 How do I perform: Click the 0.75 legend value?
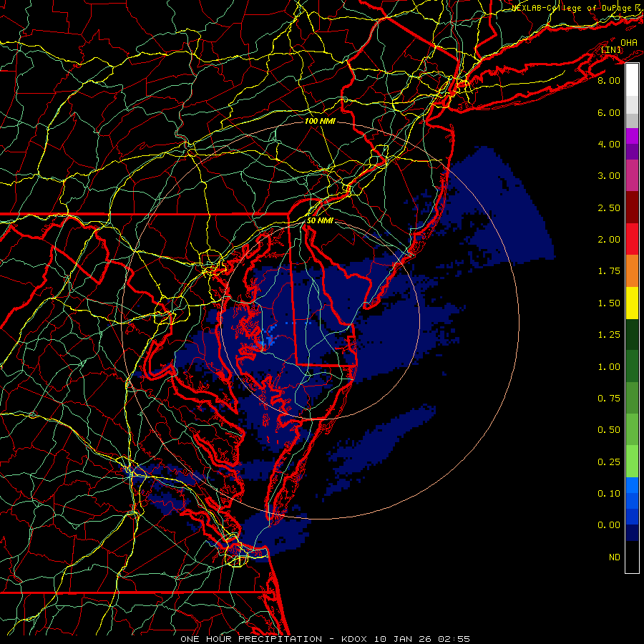(609, 399)
